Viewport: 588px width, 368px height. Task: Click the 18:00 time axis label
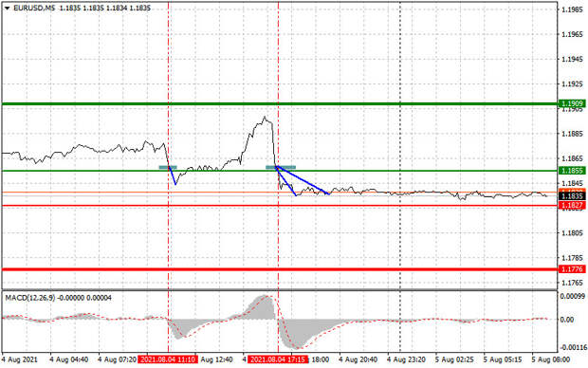(x=321, y=359)
